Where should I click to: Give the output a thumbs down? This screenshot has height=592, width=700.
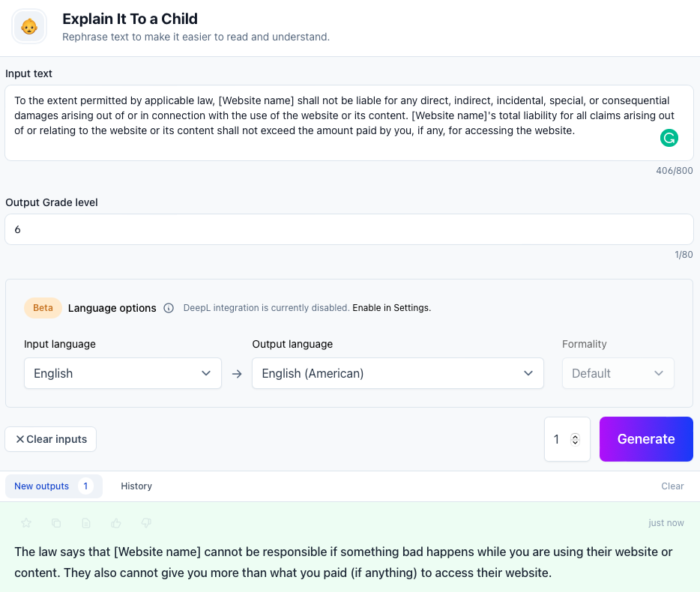point(146,523)
